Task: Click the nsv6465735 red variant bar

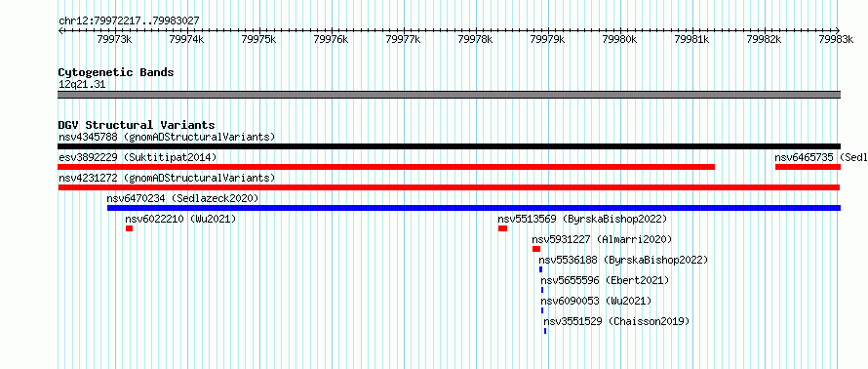Action: click(x=808, y=167)
